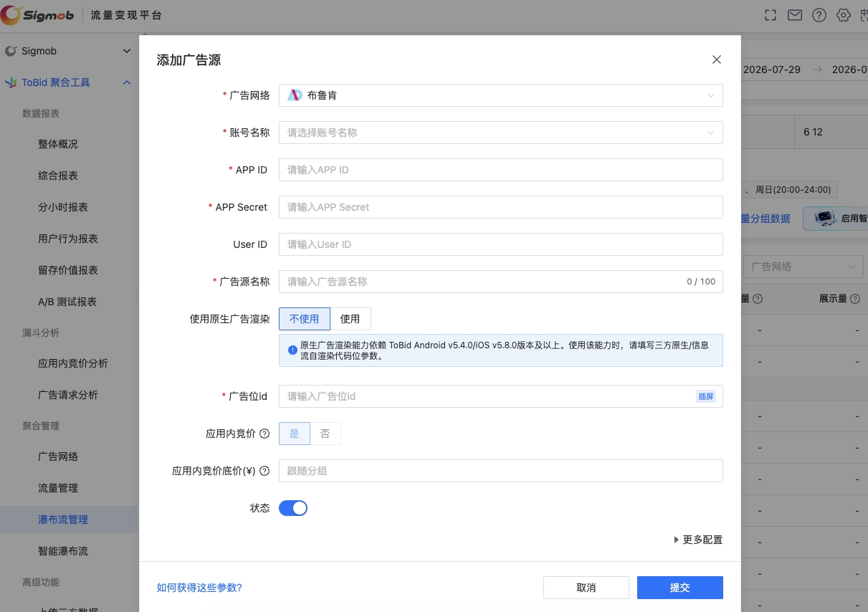868x612 pixels.
Task: Focus the 广告源名称 input field
Action: tap(500, 282)
